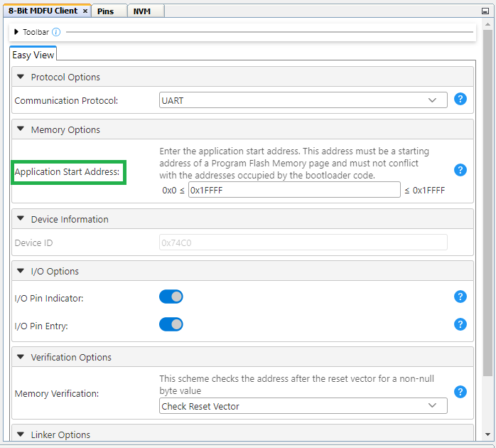Image resolution: width=496 pixels, height=448 pixels.
Task: Switch to the Pins tab
Action: 106,11
